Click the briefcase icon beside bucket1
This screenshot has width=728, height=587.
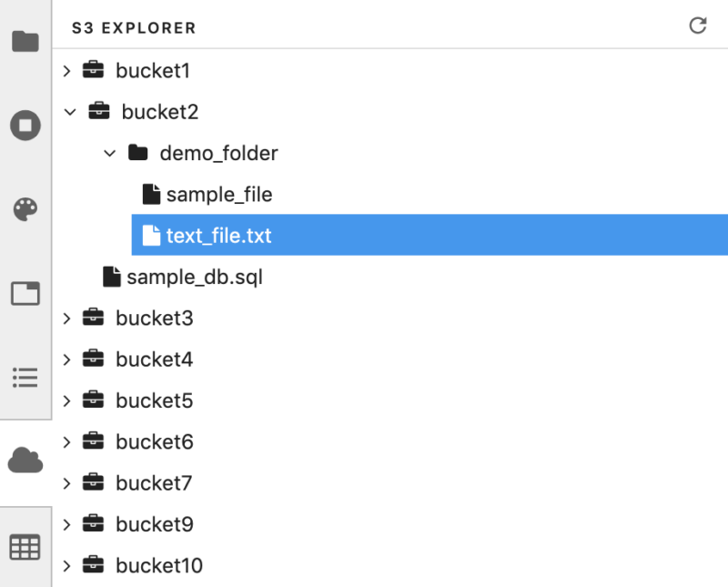coord(92,70)
